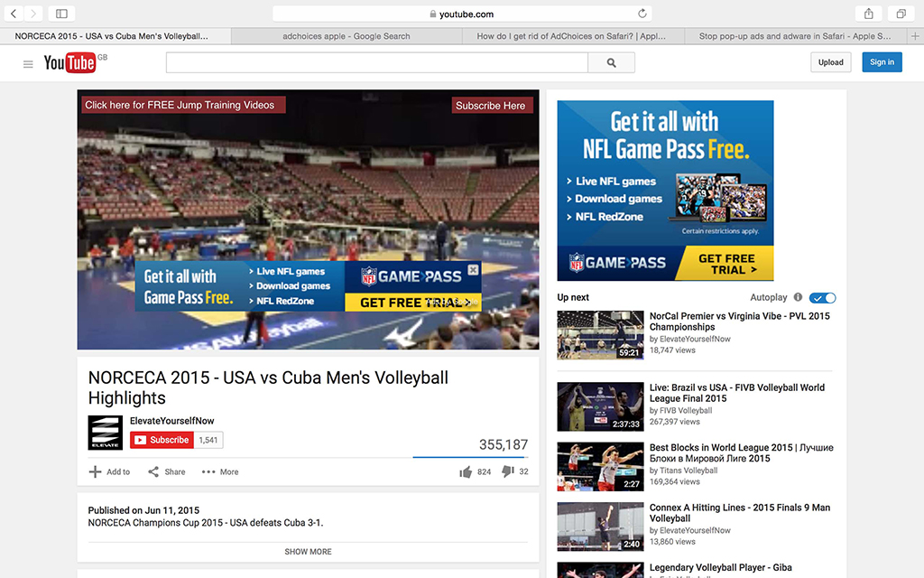
Task: Click the NFL Game Pass sidebar ad banner
Action: (665, 191)
